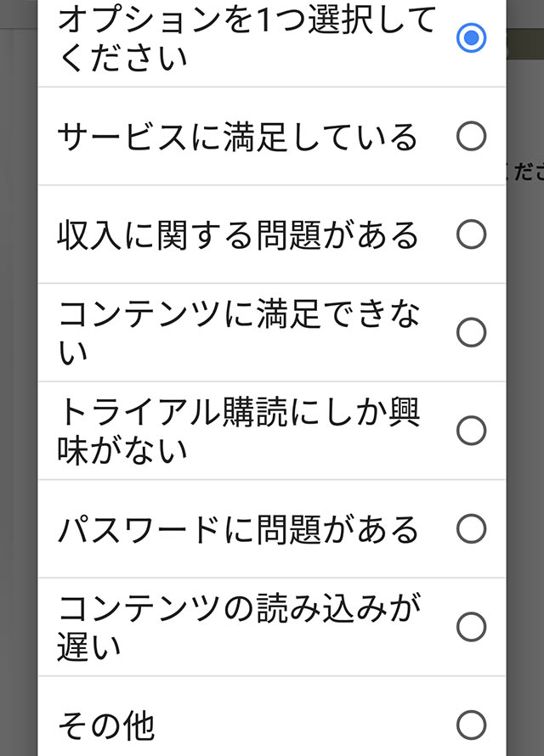The image size is (544, 756).
Task: Tap the 'オプションを1つ選択してください' option text
Action: [x=246, y=38]
